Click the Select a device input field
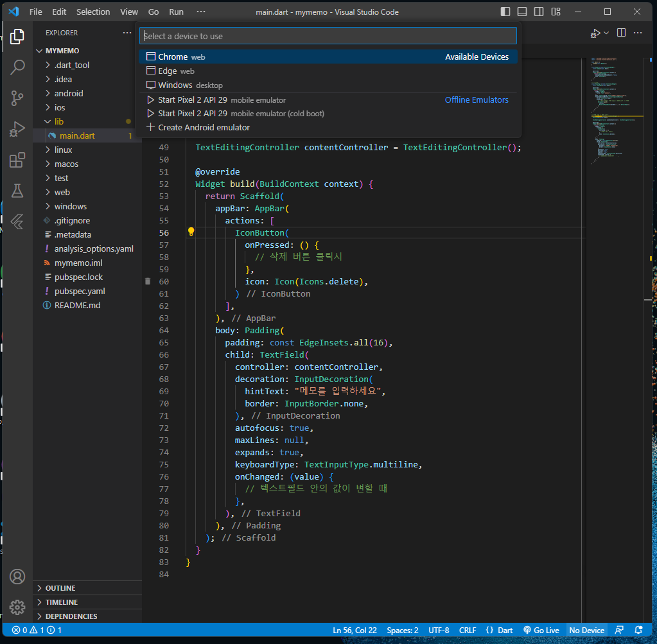Image resolution: width=657 pixels, height=644 pixels. coord(328,36)
